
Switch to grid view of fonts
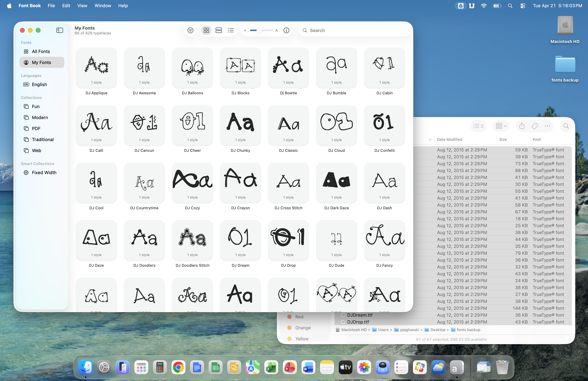(x=206, y=30)
